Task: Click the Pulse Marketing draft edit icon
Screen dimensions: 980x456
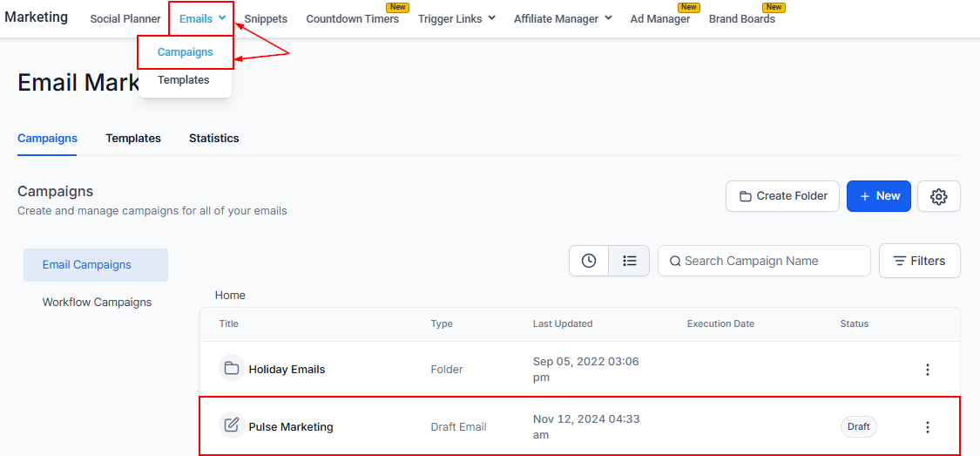Action: pyautogui.click(x=231, y=426)
